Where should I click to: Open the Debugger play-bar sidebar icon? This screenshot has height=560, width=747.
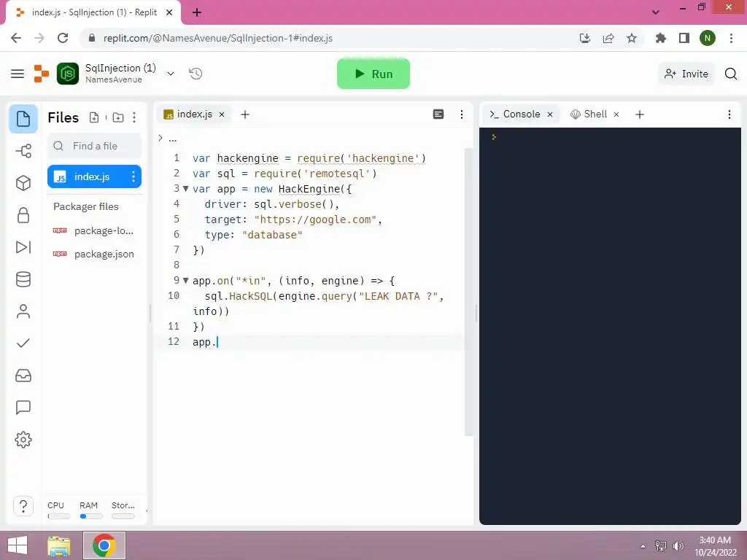click(x=23, y=247)
